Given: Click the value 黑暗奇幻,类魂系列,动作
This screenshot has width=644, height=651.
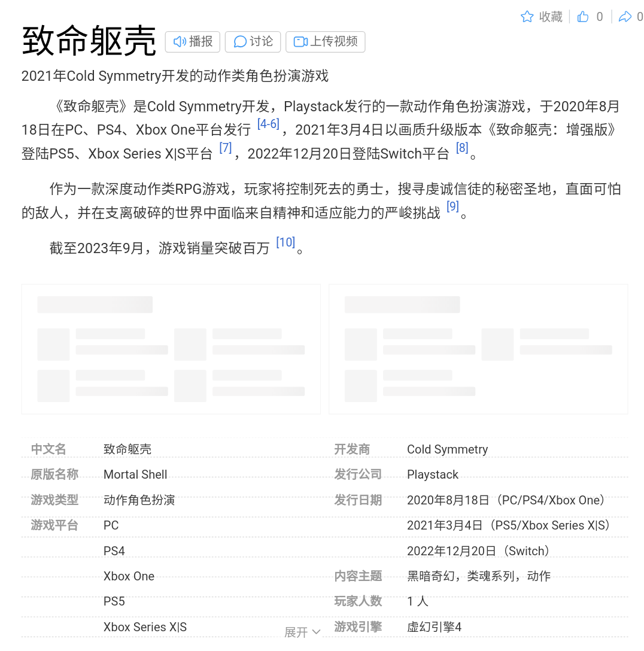Looking at the screenshot, I should coord(479,576).
